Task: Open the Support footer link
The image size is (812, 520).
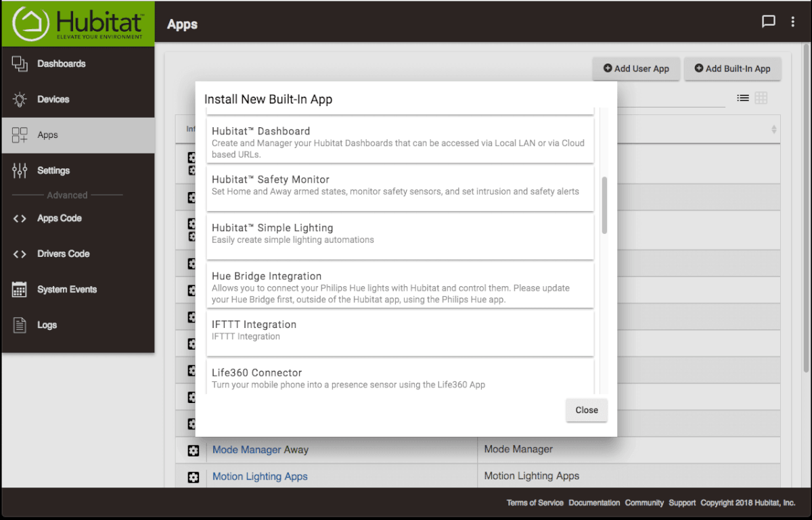Action: (x=682, y=503)
